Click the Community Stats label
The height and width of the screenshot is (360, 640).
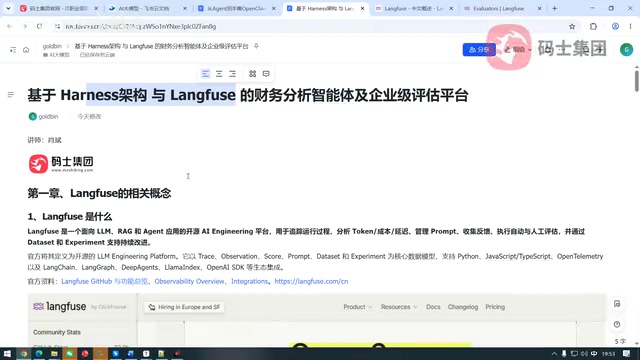57,332
